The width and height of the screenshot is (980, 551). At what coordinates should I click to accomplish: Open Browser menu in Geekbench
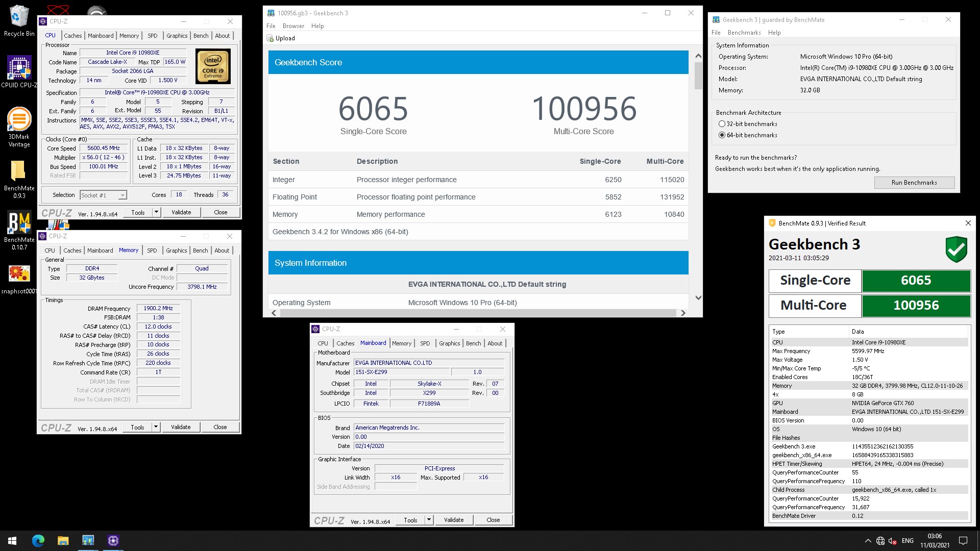(x=293, y=26)
